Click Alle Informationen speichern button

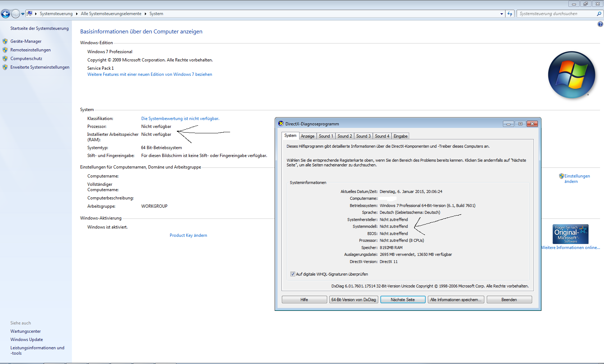pos(456,300)
